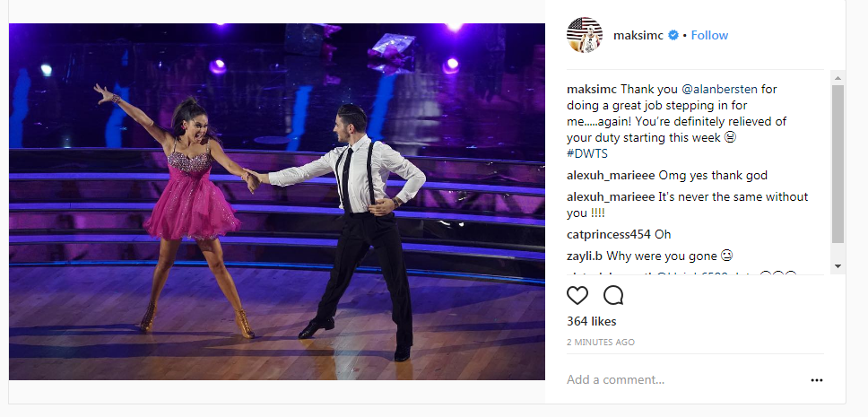Follow the maksimc account
The width and height of the screenshot is (868, 417).
[x=709, y=36]
